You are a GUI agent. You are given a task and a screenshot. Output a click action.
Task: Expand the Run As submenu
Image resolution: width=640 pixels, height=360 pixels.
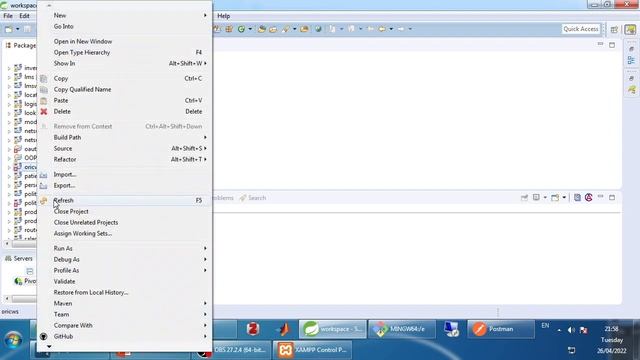pos(124,249)
